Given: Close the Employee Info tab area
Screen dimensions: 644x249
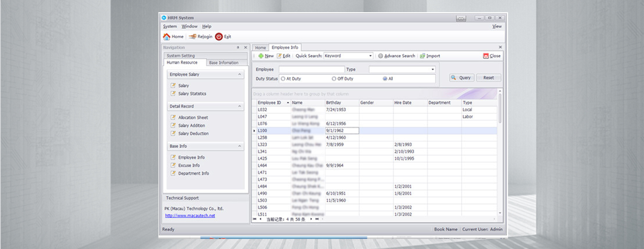Looking at the screenshot, I should [x=500, y=47].
